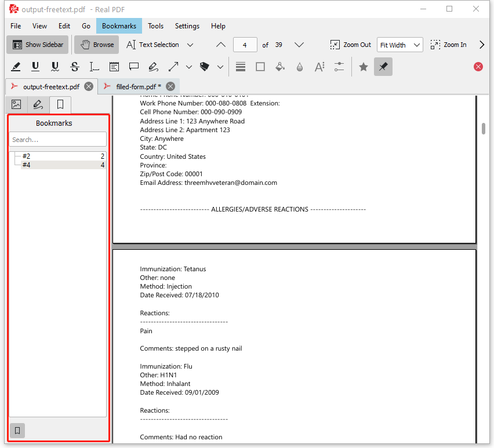Click the bookmarks Search field

tap(57, 140)
